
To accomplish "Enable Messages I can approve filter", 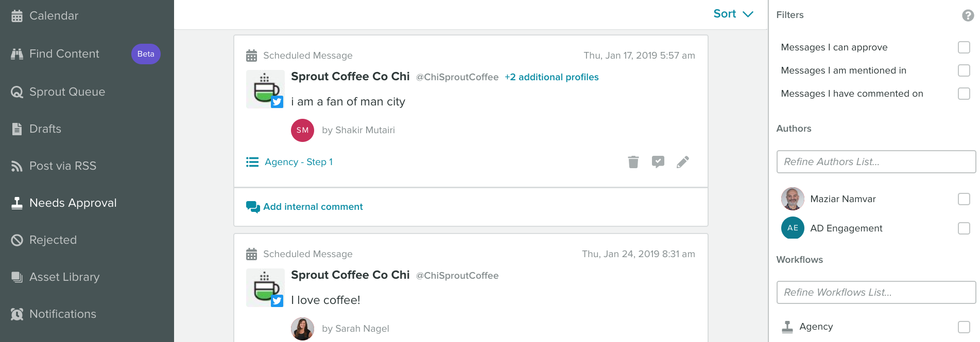I will [964, 47].
